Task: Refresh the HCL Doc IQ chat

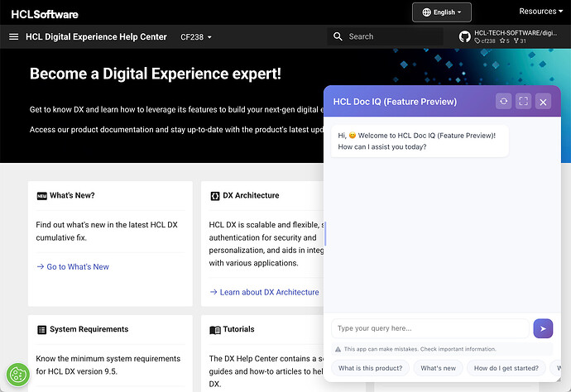Action: [504, 101]
